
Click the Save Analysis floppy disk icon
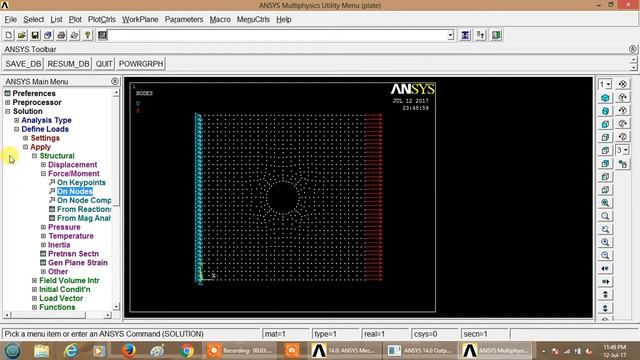[x=35, y=35]
